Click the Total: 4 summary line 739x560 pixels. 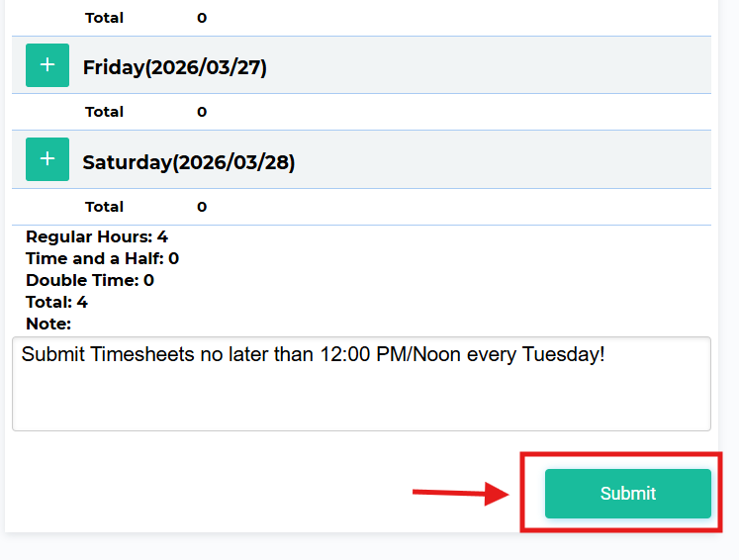pos(56,302)
